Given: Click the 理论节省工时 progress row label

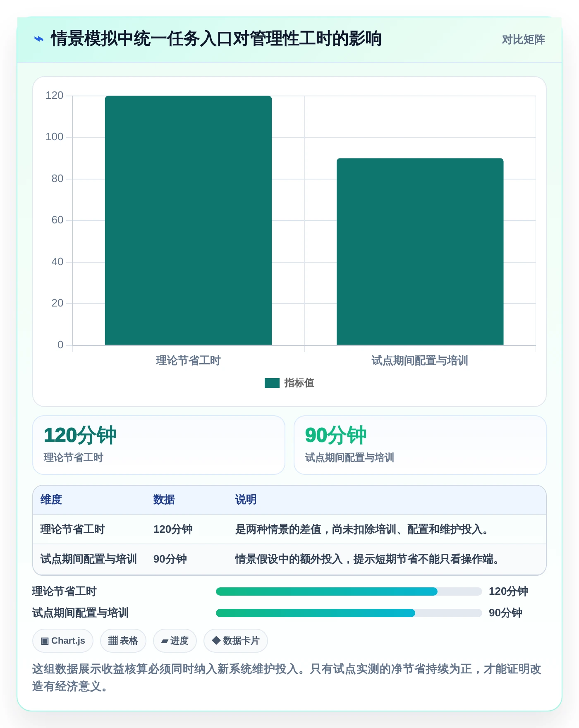Looking at the screenshot, I should 64,591.
